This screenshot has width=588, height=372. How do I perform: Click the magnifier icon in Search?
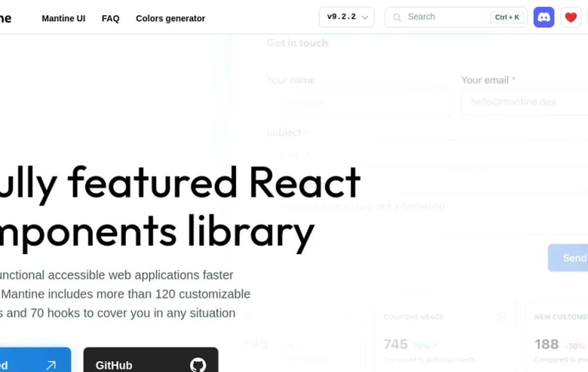pos(398,17)
